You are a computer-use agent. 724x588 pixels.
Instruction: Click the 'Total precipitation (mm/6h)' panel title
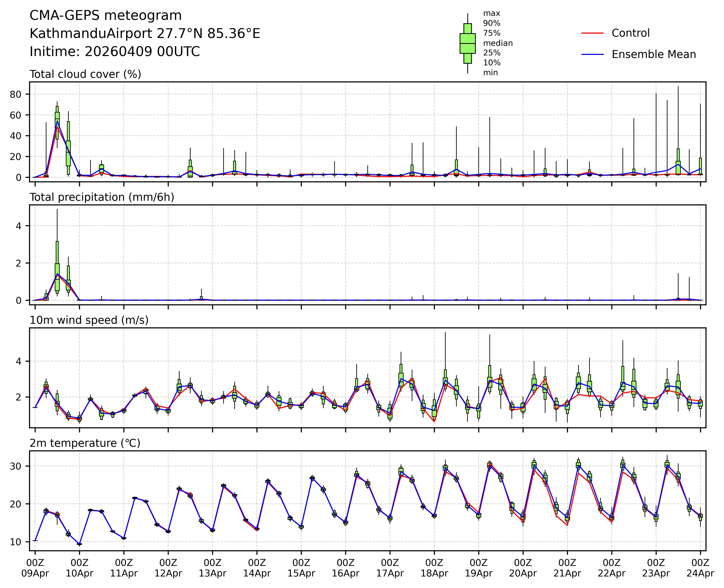click(102, 197)
